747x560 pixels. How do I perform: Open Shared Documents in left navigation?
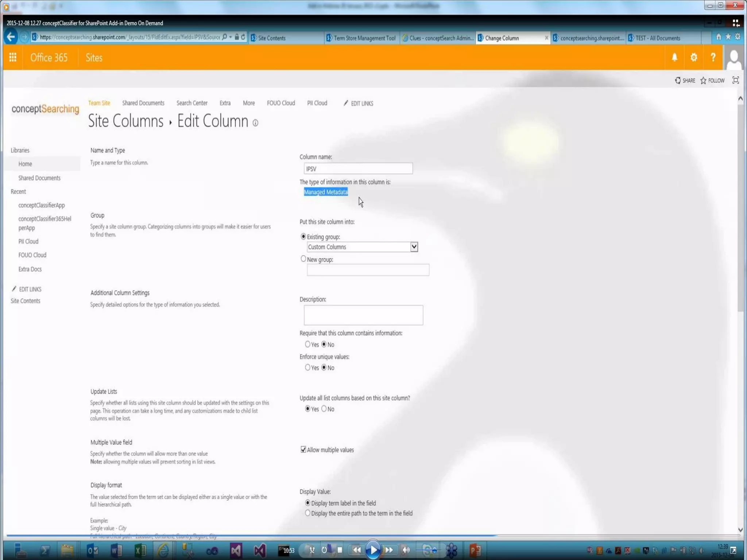(39, 178)
